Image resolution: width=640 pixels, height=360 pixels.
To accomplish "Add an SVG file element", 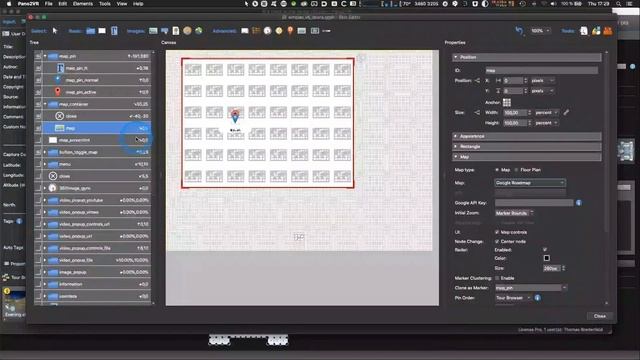I will (x=176, y=31).
